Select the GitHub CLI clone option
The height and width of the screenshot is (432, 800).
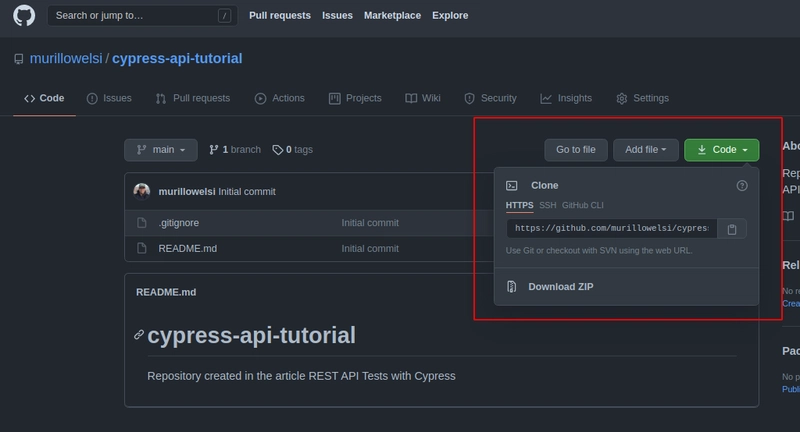tap(583, 205)
